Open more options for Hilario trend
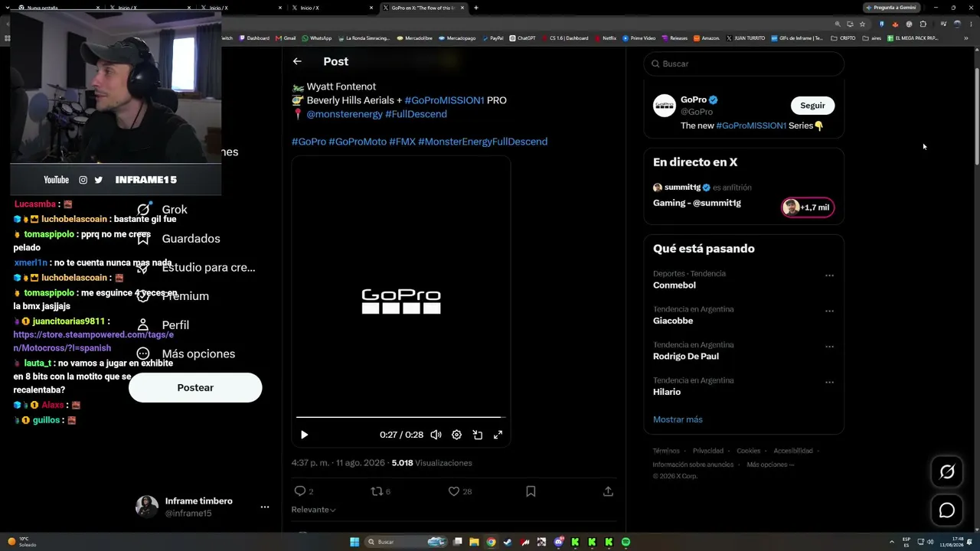Screen dimensions: 980x551 (829, 382)
